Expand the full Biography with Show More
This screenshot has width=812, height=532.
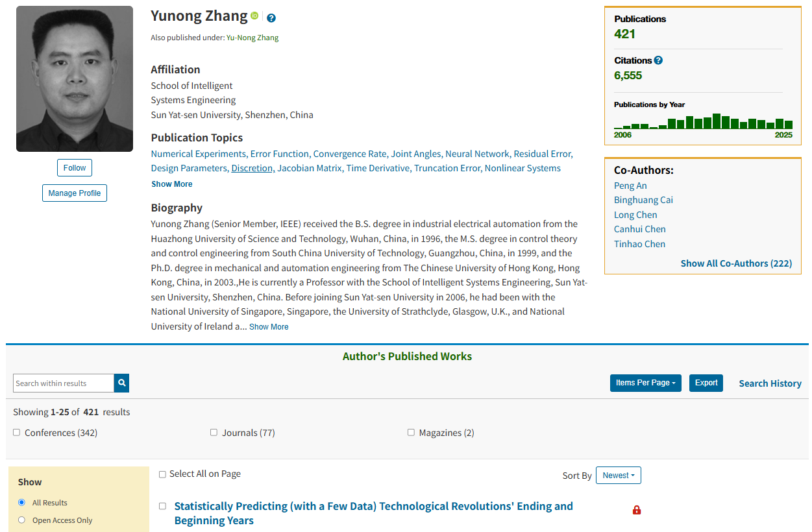[268, 326]
